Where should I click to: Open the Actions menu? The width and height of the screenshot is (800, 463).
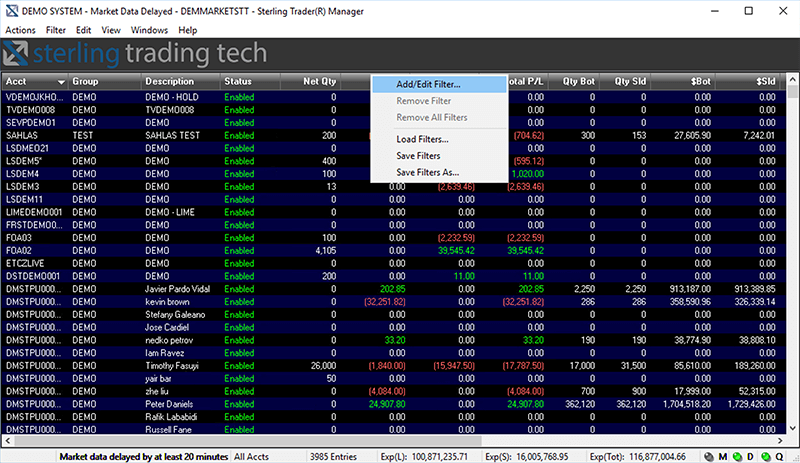click(x=20, y=30)
